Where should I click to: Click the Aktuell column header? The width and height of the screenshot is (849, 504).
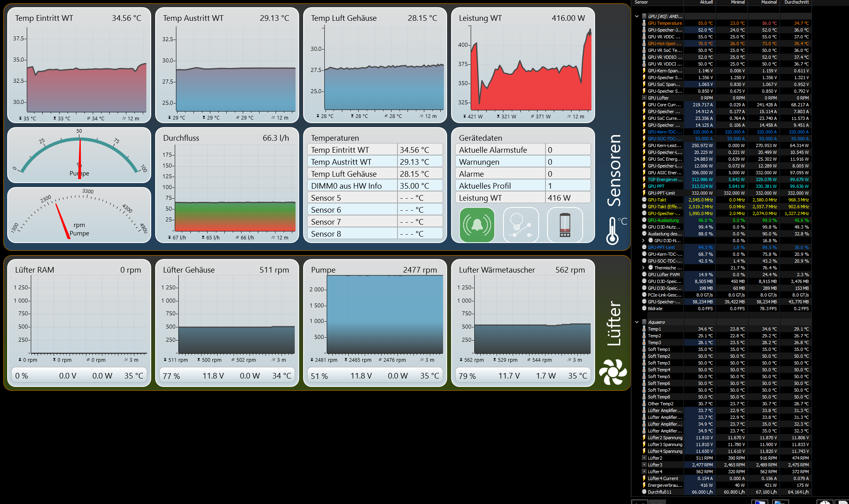coord(706,2)
